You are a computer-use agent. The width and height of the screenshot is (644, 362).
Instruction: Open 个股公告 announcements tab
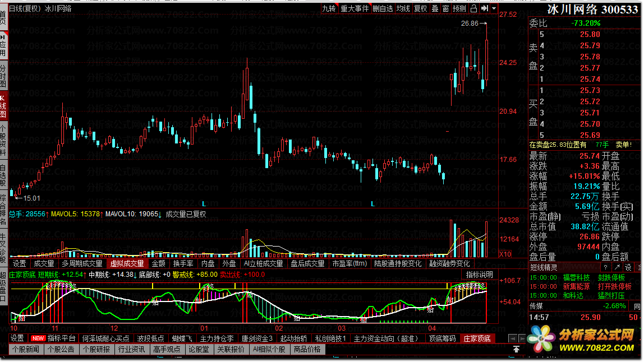point(61,349)
